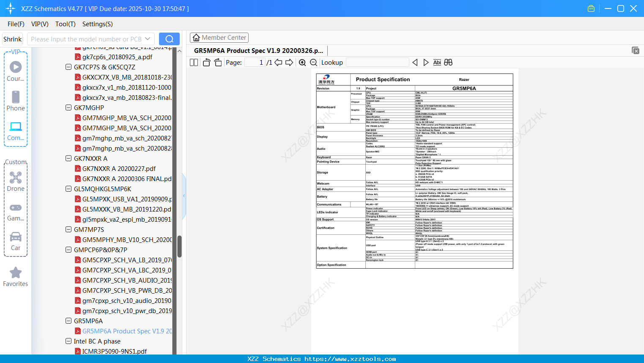Open GK7NXXR A 20200227.pdf

pyautogui.click(x=119, y=168)
